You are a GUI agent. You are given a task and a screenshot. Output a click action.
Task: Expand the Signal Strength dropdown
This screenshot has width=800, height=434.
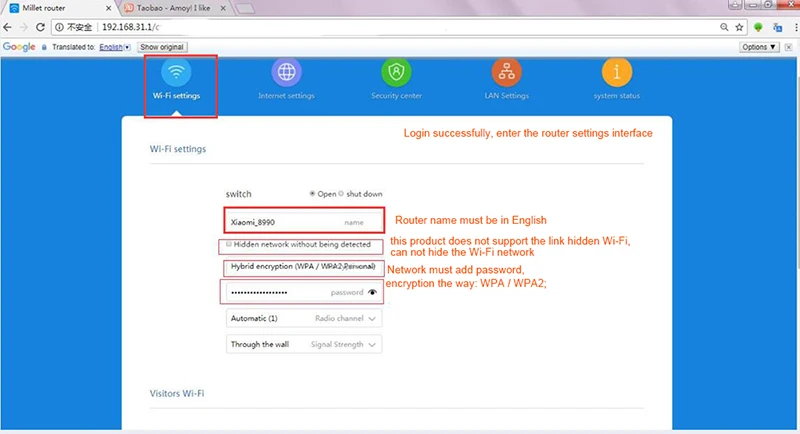(304, 344)
